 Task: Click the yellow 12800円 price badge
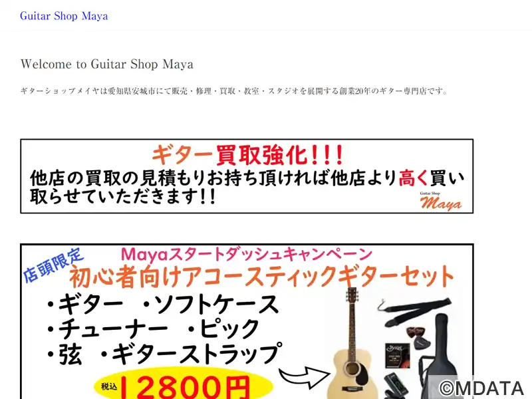click(184, 384)
